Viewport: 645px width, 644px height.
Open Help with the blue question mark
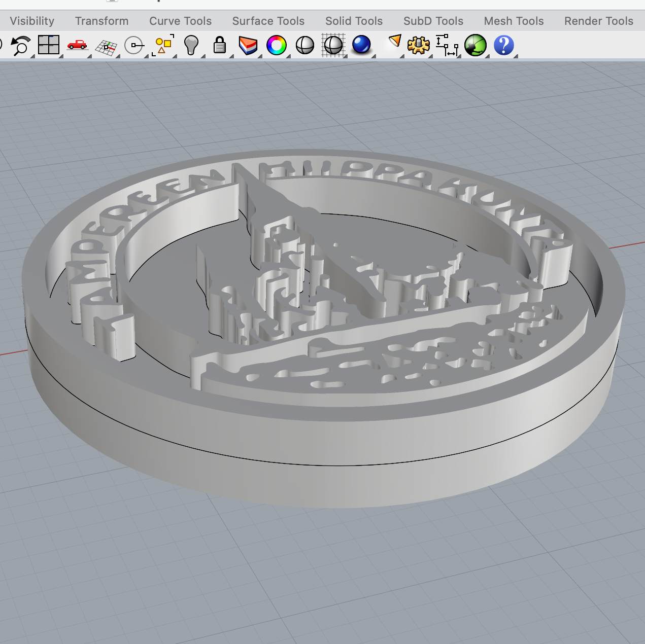click(x=504, y=45)
